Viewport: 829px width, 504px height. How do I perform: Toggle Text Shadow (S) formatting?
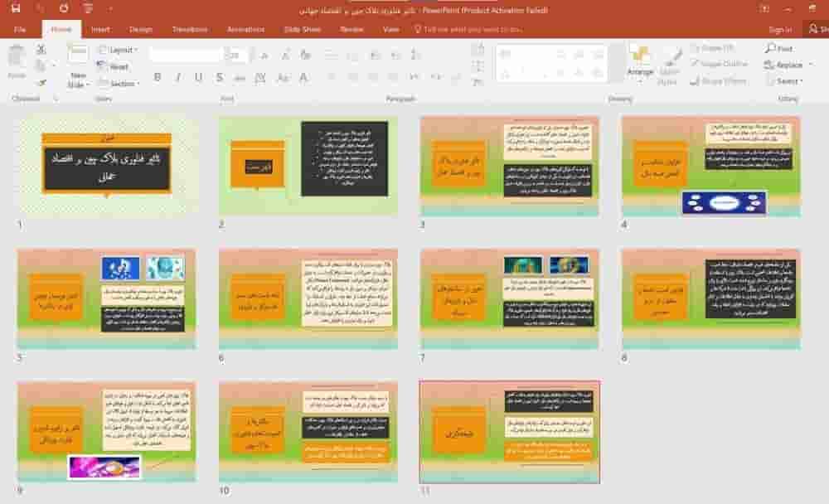(x=219, y=78)
